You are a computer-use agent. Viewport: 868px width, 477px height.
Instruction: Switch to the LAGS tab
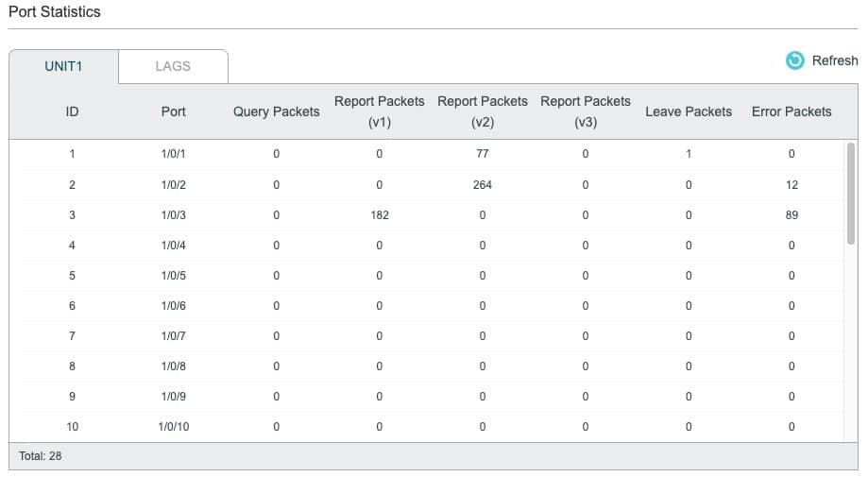(x=173, y=66)
